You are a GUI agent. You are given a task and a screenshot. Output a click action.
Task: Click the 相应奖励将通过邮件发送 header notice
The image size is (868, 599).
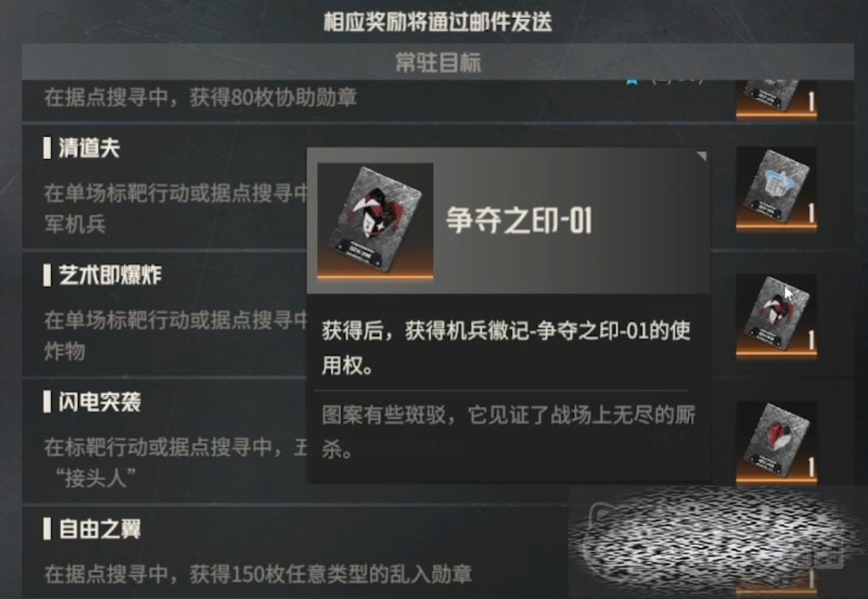(x=438, y=22)
